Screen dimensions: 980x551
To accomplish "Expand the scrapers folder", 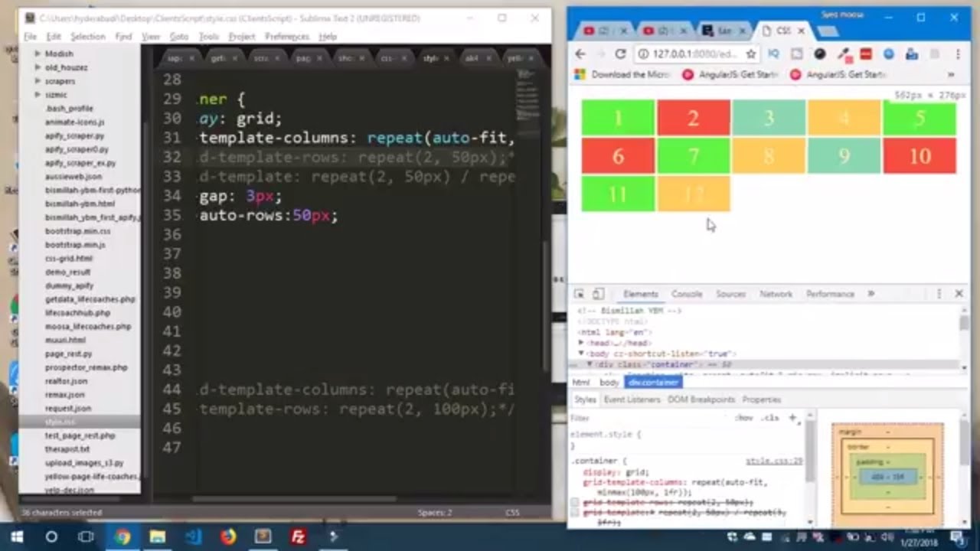I will [38, 81].
